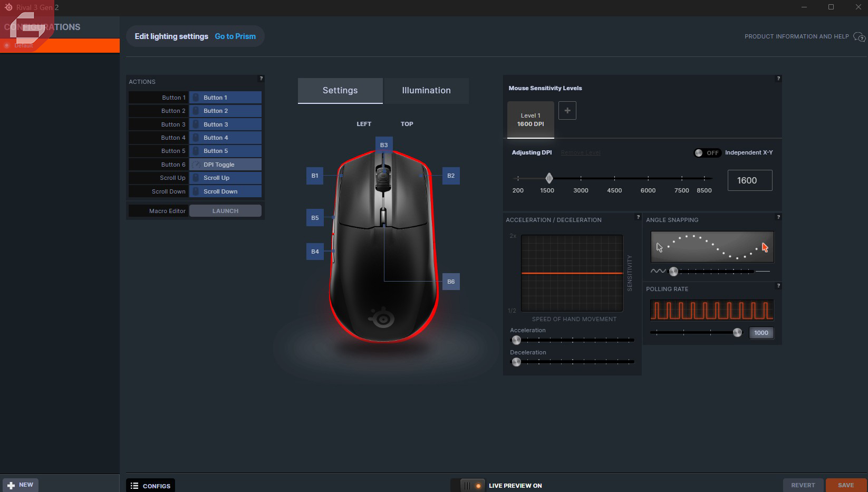This screenshot has height=492, width=868.
Task: Click the 200 DPI tick label
Action: pos(518,190)
